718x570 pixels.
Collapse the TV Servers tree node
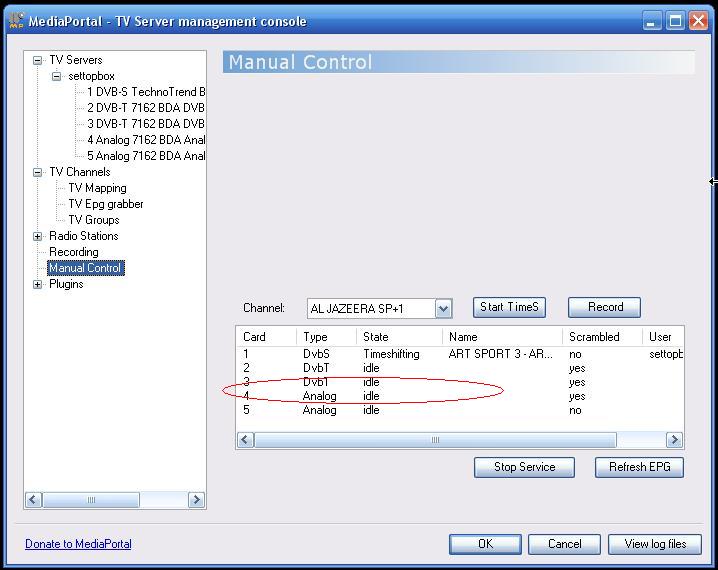coord(38,60)
